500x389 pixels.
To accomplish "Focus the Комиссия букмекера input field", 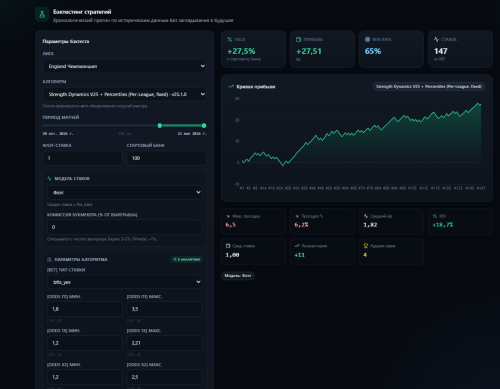I will [125, 227].
